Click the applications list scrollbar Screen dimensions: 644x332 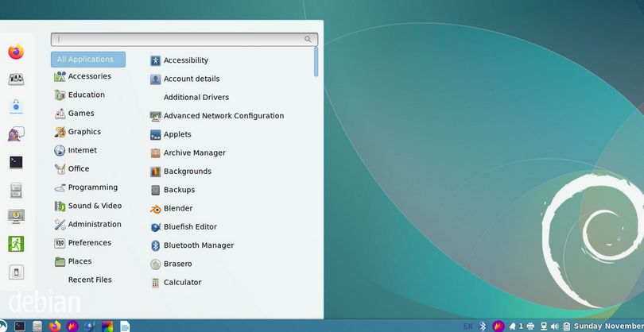316,62
